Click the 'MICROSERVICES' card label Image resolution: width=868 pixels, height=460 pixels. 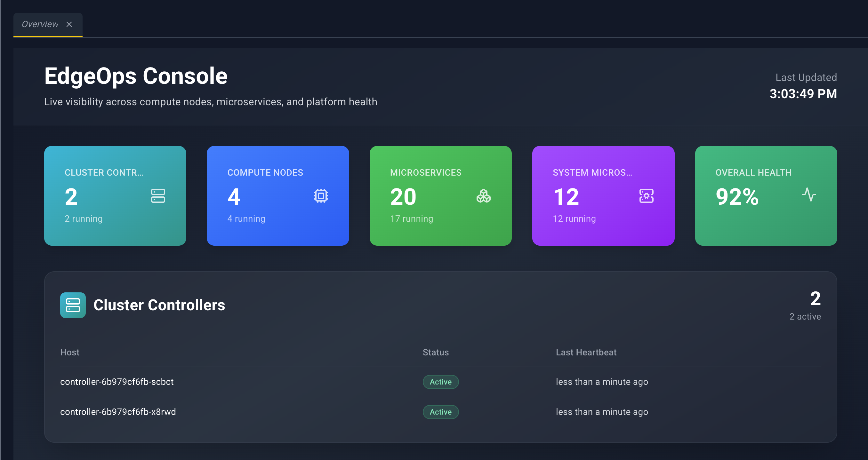[x=426, y=172]
